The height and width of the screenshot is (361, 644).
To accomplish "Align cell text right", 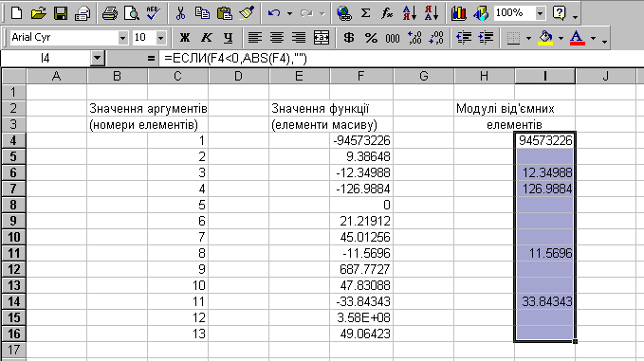I will pos(299,38).
